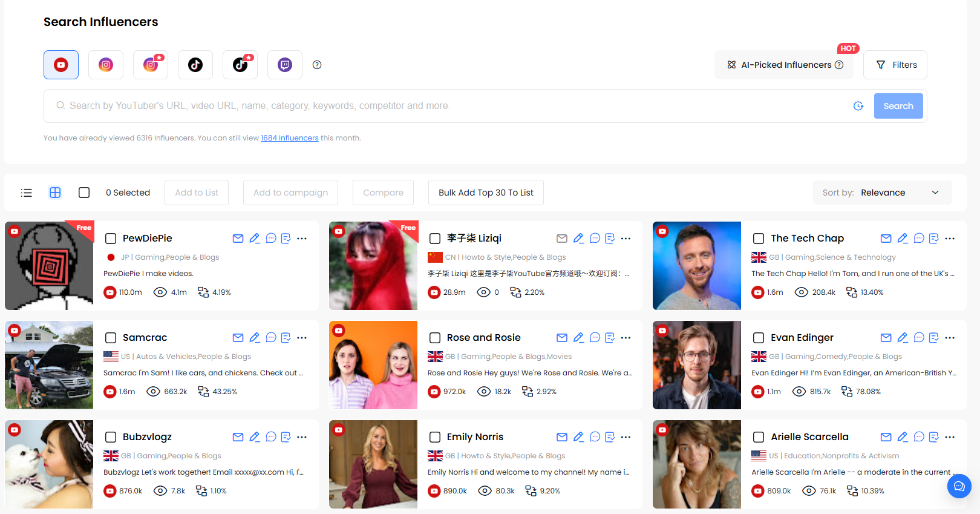The width and height of the screenshot is (980, 514).
Task: Select the YouTube platform icon
Action: click(61, 65)
